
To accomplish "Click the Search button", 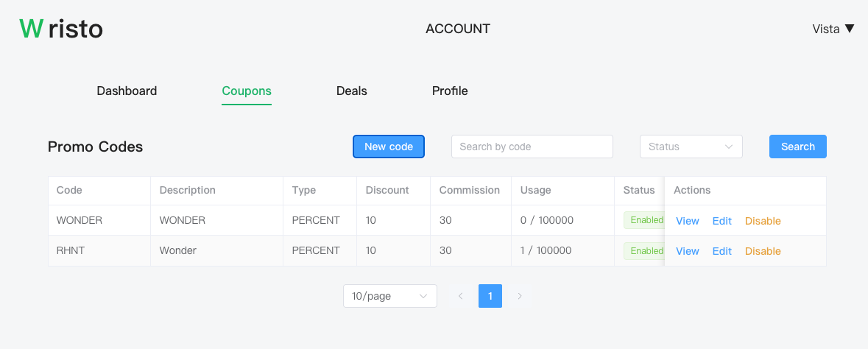I will tap(797, 147).
